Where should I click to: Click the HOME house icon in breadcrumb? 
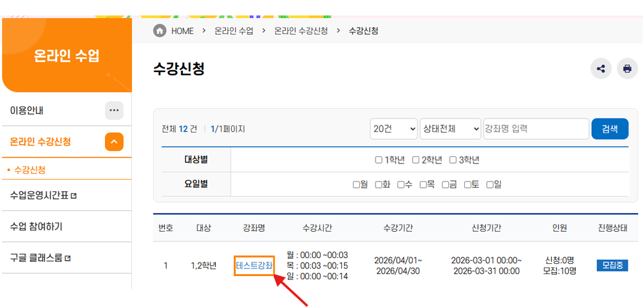(159, 31)
